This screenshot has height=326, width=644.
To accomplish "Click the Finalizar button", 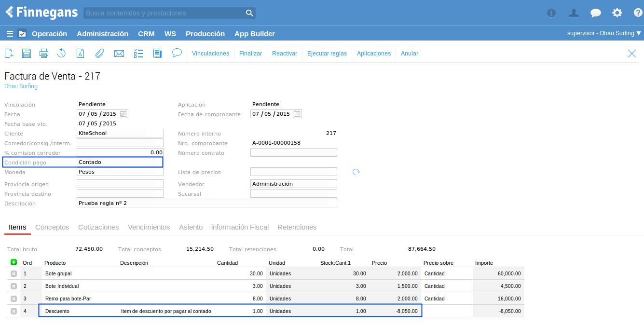I will tap(250, 54).
